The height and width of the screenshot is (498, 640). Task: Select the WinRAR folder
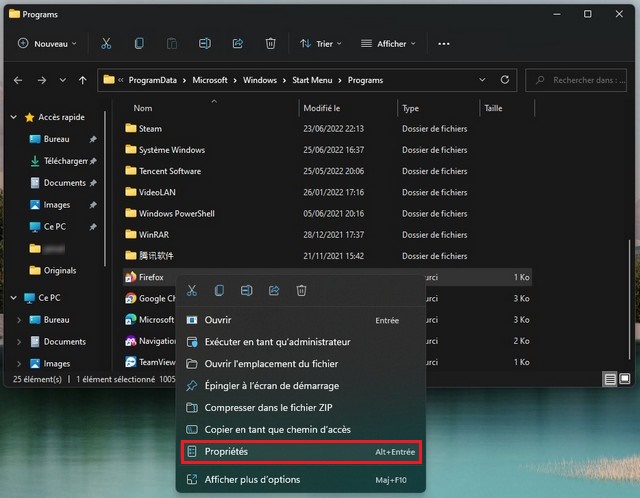tap(327, 235)
